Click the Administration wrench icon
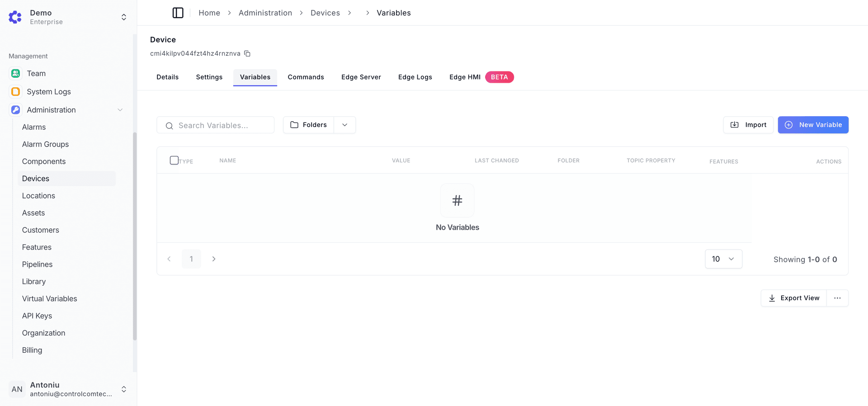 click(15, 110)
